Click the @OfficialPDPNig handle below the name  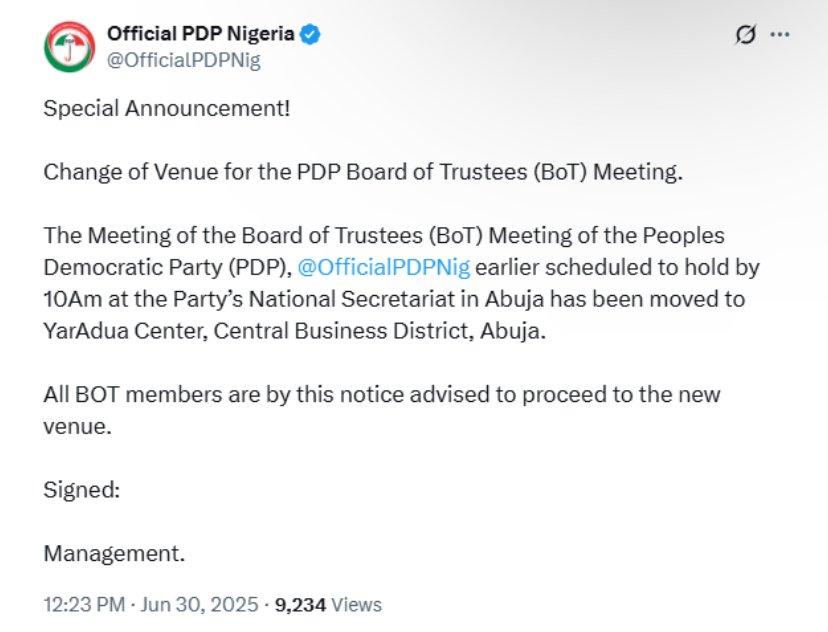[184, 59]
